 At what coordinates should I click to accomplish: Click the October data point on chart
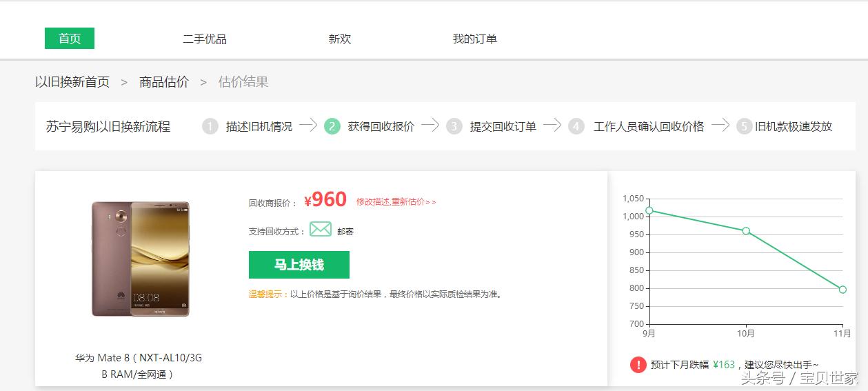coord(745,231)
